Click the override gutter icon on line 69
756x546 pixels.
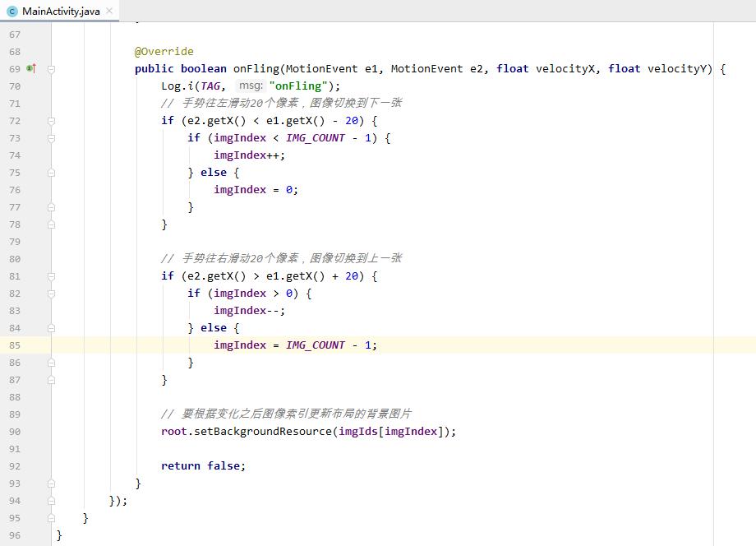31,68
